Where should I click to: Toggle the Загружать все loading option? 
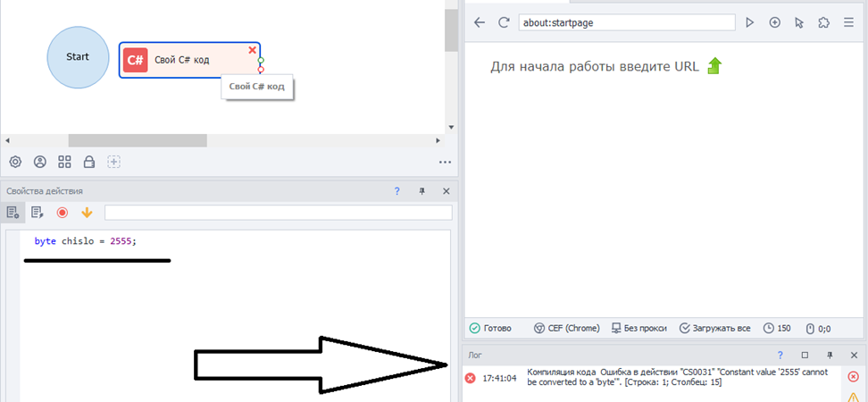(x=714, y=328)
